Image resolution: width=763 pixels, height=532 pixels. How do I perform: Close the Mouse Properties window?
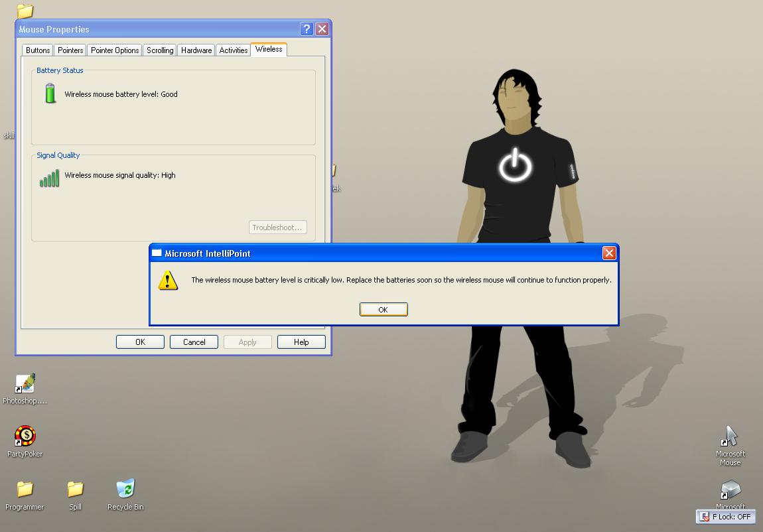pos(322,29)
